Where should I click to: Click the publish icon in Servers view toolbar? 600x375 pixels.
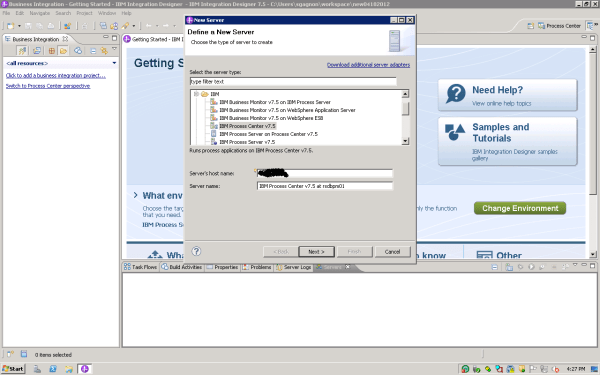(x=509, y=267)
